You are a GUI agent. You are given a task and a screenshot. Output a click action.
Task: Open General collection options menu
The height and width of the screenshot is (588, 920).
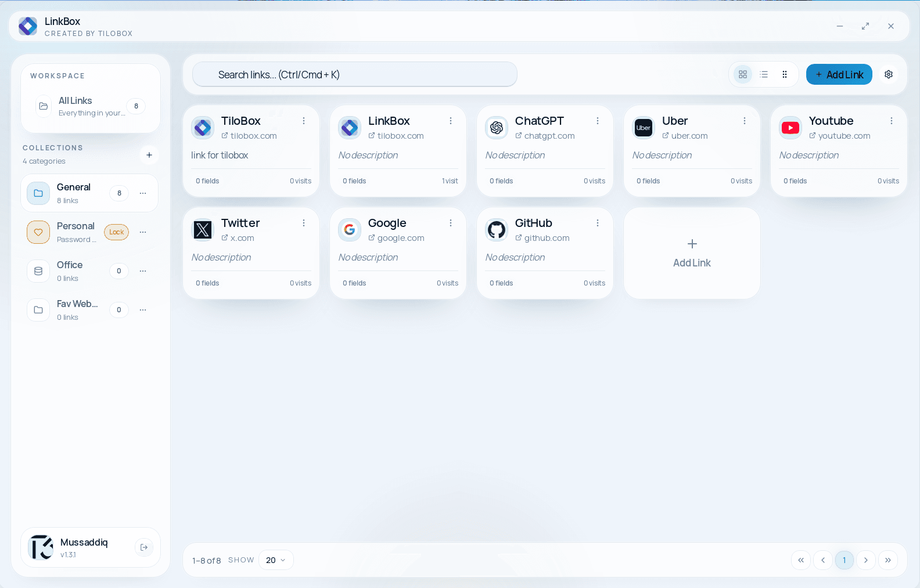143,193
